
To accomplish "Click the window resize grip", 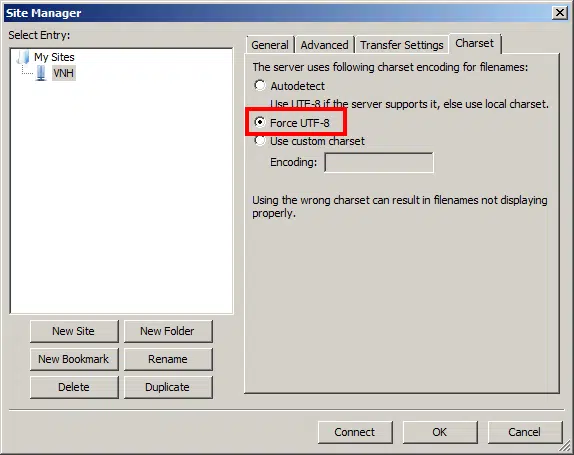I will [566, 447].
